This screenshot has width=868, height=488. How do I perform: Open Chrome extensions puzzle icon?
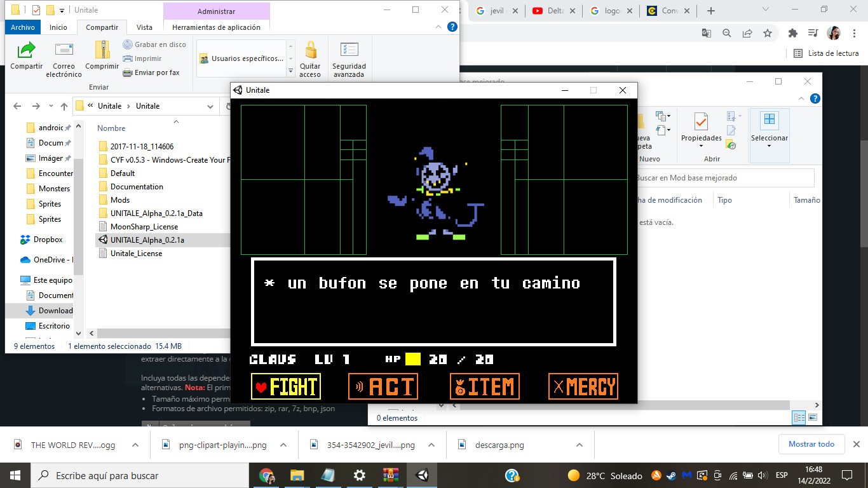[x=792, y=33]
